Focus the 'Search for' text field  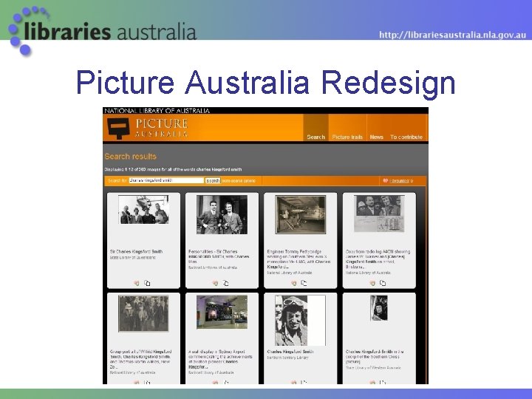[x=166, y=180]
